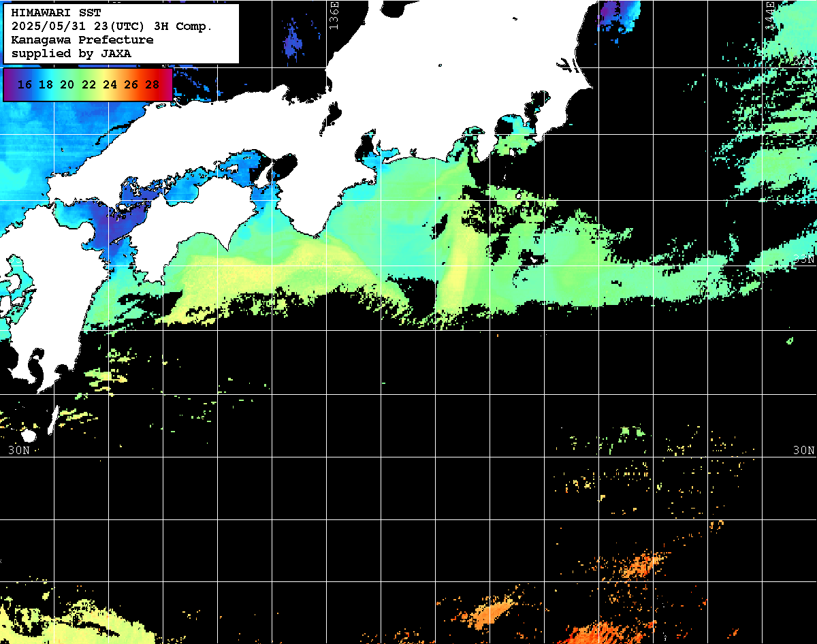Screen dimensions: 817x644
Task: Click the "30N" label on the right edge
Action: tap(804, 451)
